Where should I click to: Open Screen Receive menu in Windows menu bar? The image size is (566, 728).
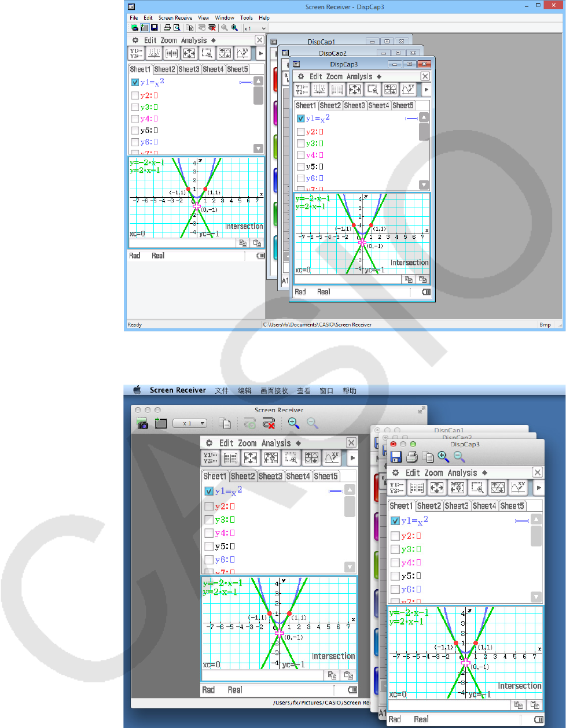[x=175, y=17]
